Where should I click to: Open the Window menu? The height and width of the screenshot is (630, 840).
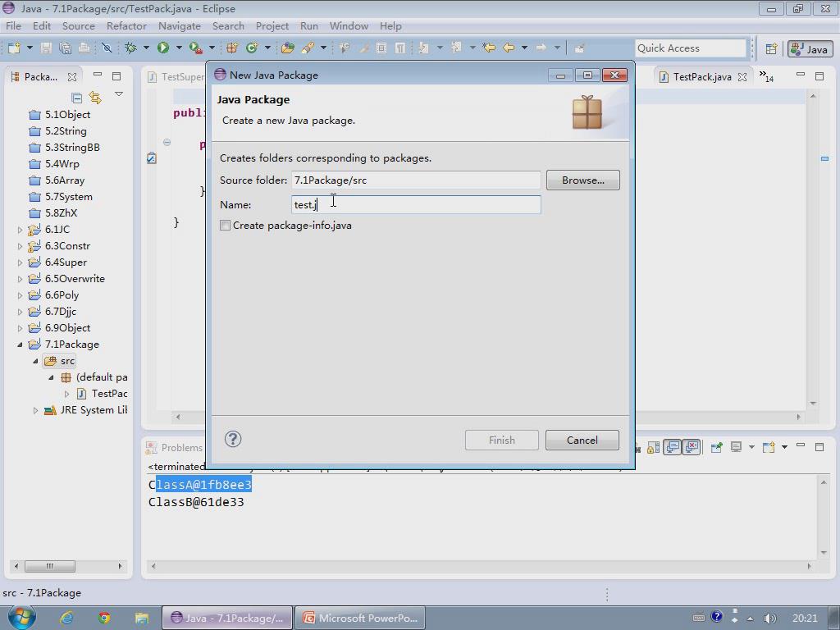click(349, 25)
